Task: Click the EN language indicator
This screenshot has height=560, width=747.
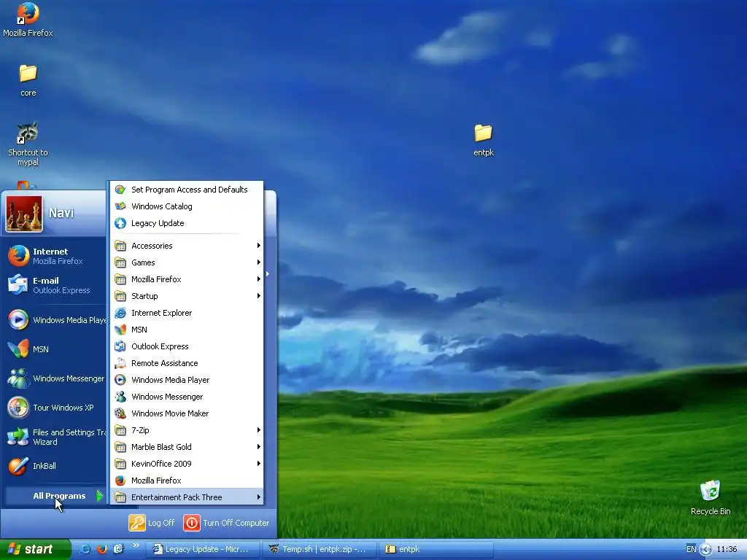Action: click(692, 549)
